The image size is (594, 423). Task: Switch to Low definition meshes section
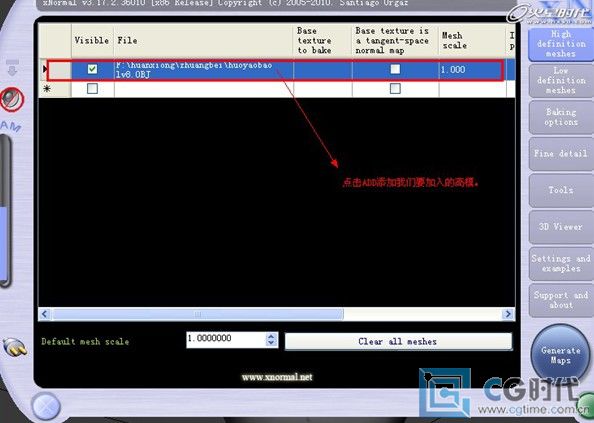561,80
